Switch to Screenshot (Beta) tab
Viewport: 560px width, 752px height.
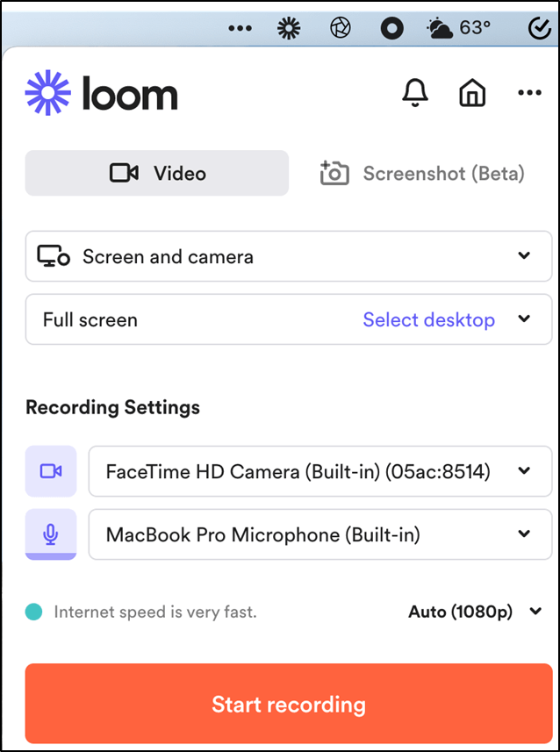[422, 174]
